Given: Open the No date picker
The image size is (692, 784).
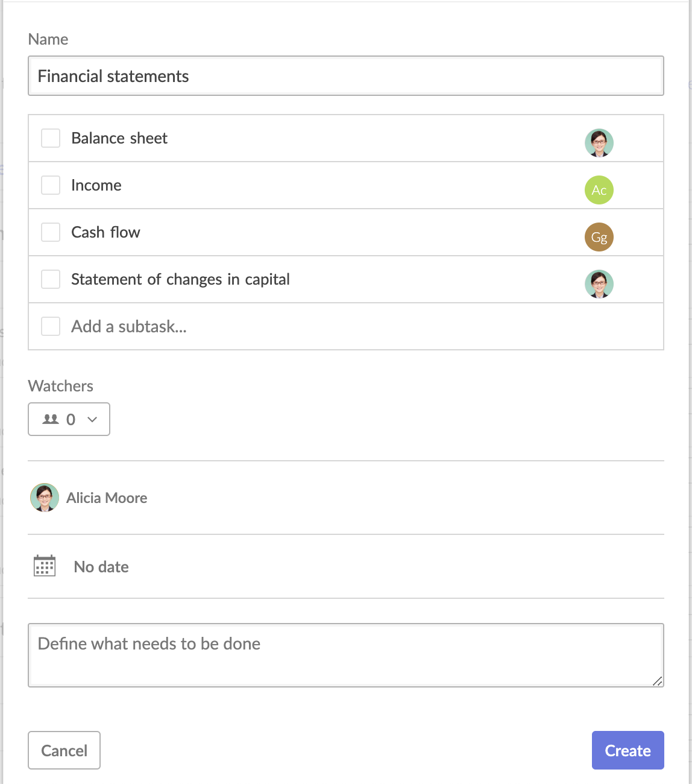Looking at the screenshot, I should [x=101, y=567].
